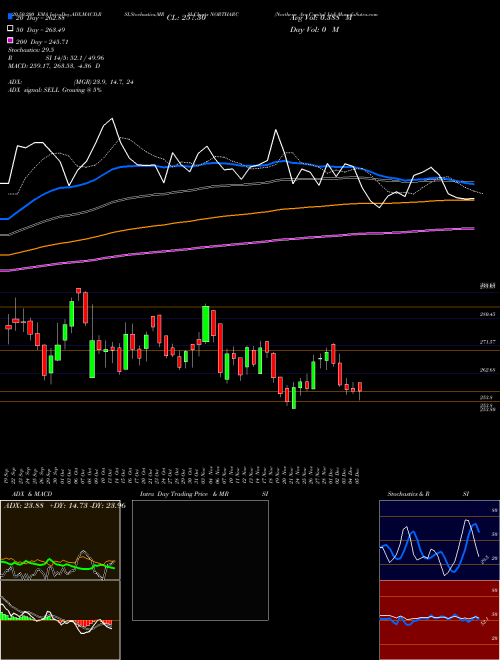This screenshot has width=500, height=660.
Task: Click the MACD values line
Action: [x=54, y=66]
